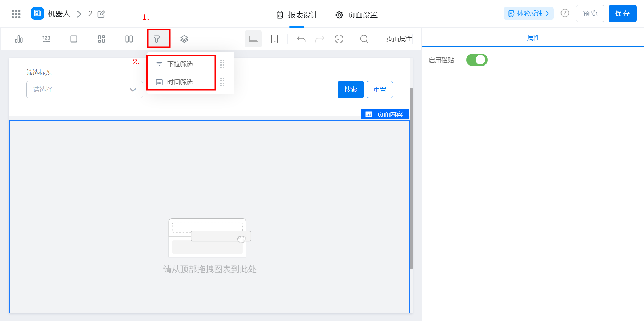Click drag handle beside 下拉筛选

click(x=222, y=64)
